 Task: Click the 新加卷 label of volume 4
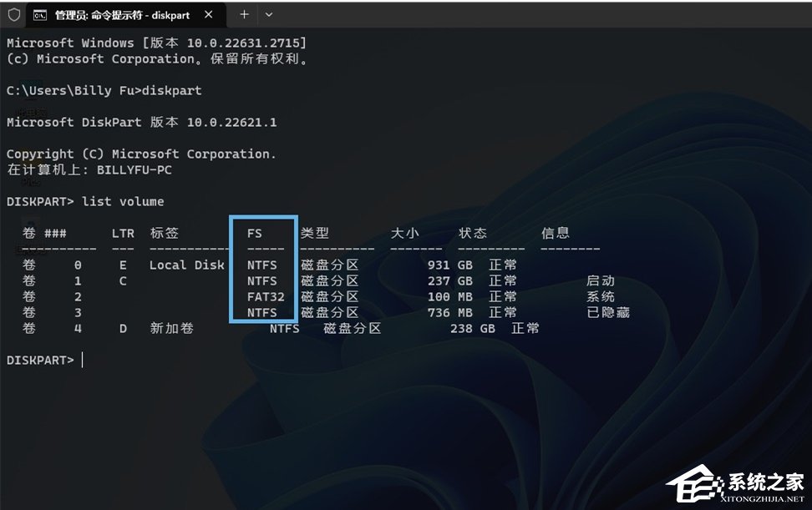click(173, 328)
